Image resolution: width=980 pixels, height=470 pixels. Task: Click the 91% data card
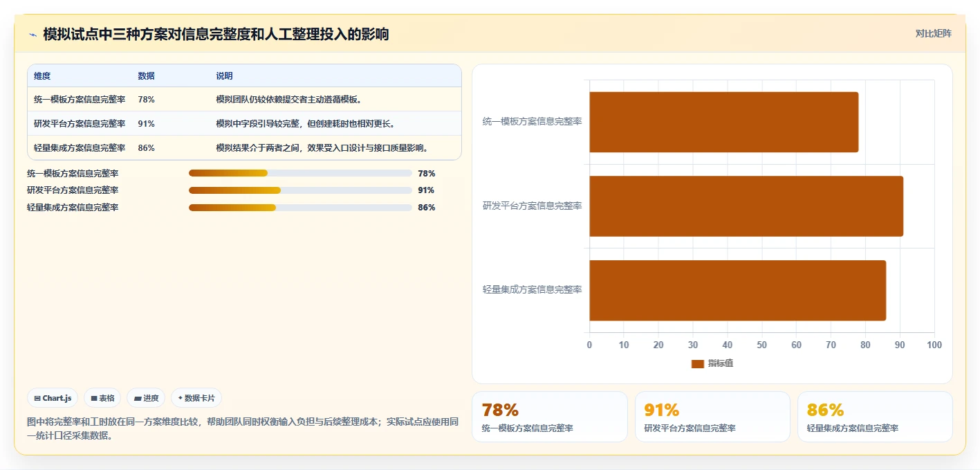tap(712, 417)
